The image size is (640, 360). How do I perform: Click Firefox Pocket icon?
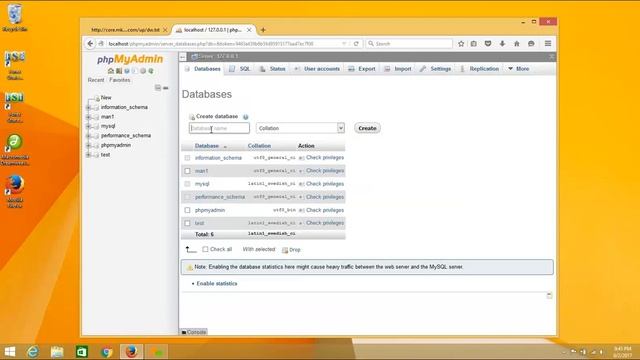tap(488, 44)
